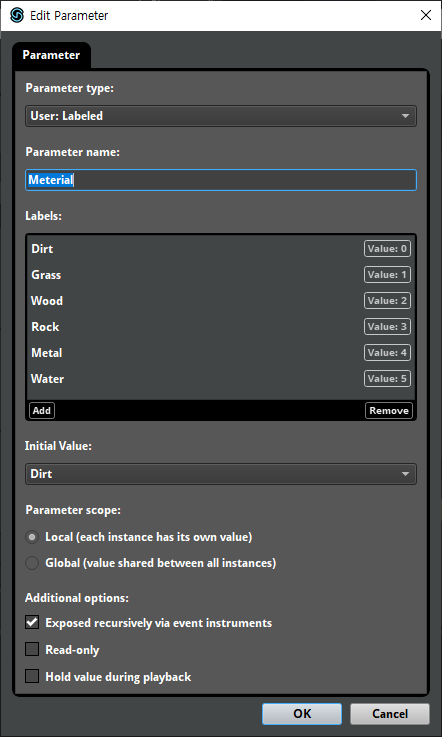Add a new label
This screenshot has height=737, width=442.
point(42,410)
